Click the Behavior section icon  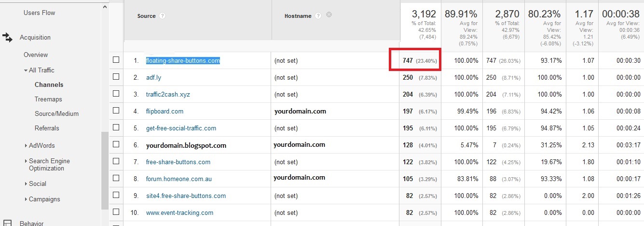[7, 223]
